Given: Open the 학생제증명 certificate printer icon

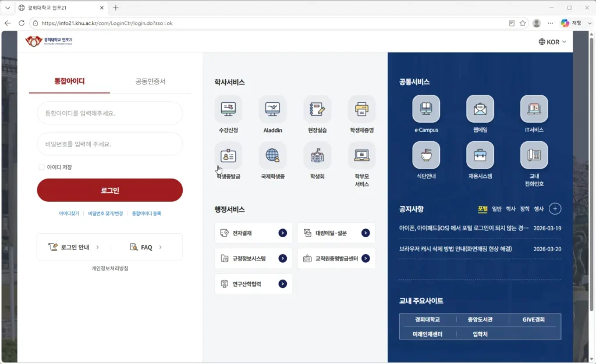Looking at the screenshot, I should [361, 109].
